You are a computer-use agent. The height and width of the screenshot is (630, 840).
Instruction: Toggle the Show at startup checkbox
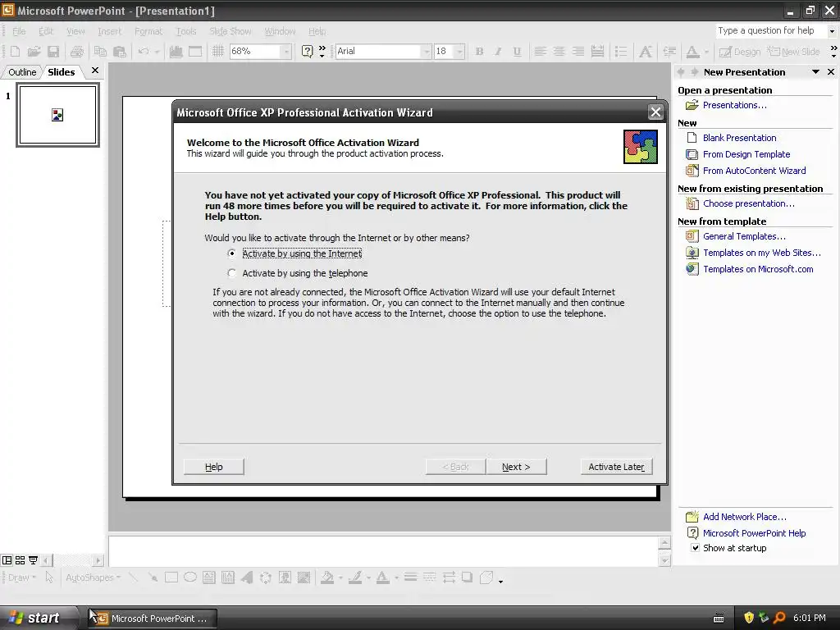[x=695, y=548]
